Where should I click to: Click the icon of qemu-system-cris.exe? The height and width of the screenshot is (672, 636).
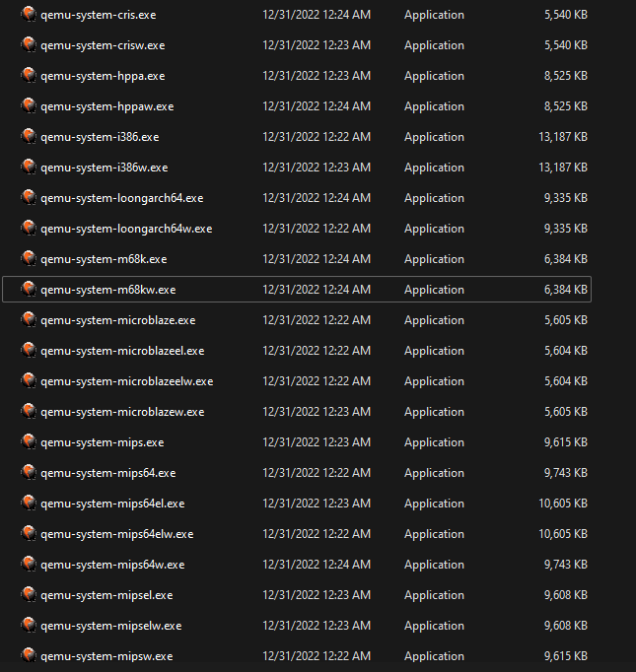tap(29, 14)
